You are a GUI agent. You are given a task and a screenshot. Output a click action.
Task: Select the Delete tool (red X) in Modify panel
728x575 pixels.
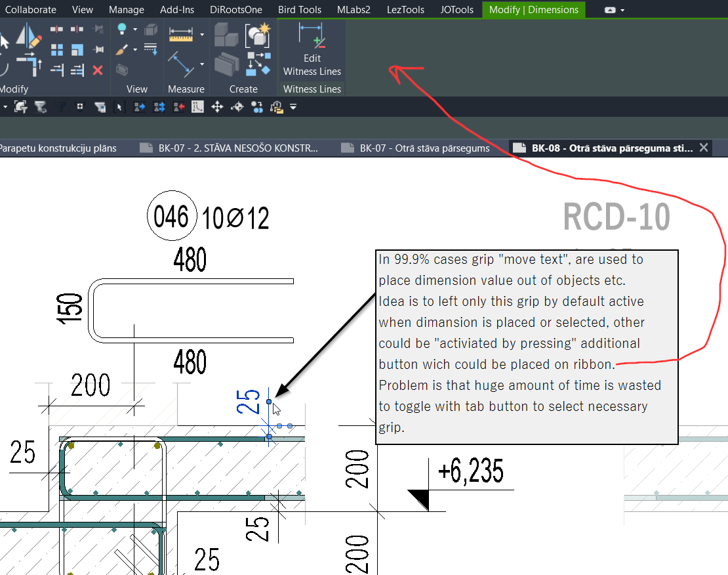click(97, 70)
